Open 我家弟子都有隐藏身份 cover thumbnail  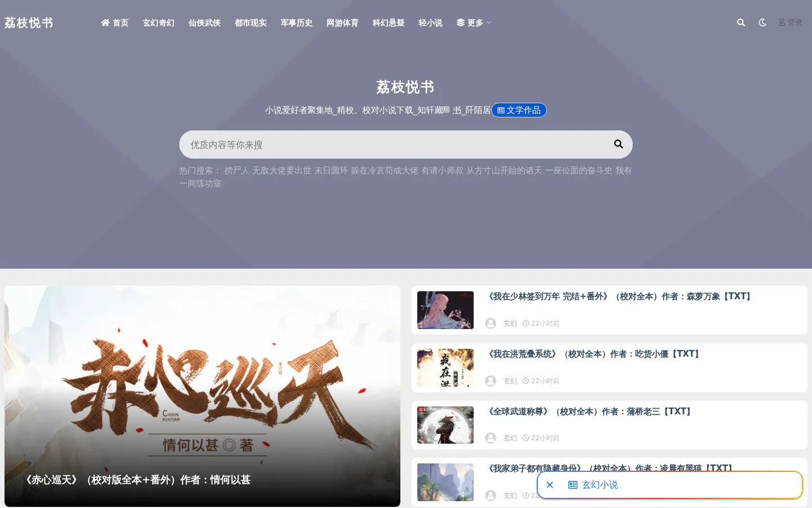point(445,483)
